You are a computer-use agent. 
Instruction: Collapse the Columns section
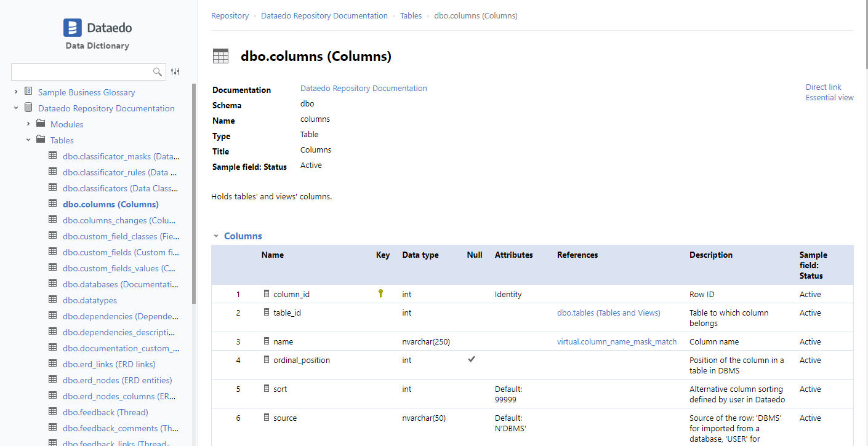coord(216,236)
